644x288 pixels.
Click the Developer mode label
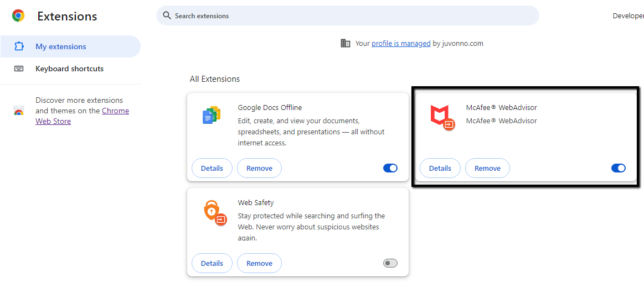pos(628,15)
